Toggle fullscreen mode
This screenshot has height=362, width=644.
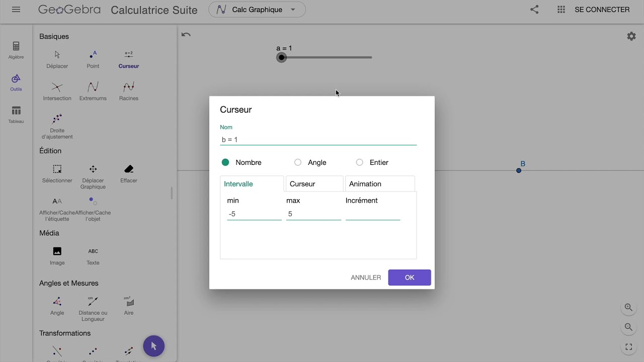(628, 347)
